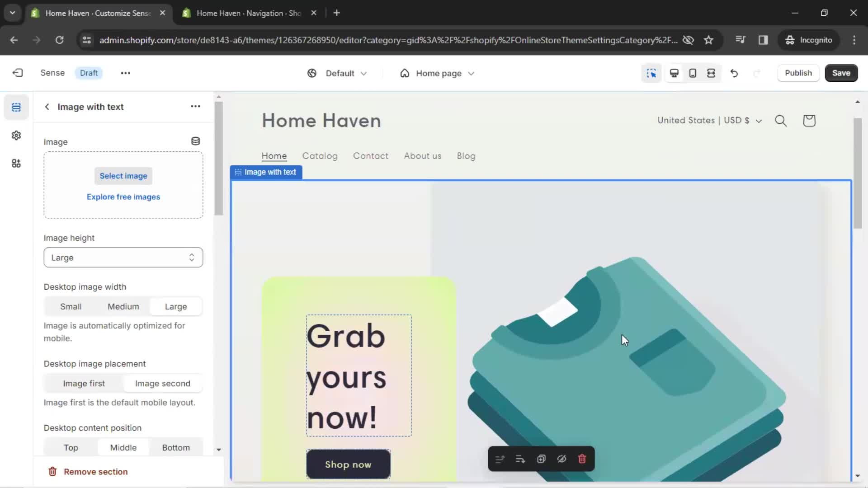
Task: Select the Image second placement option
Action: tap(163, 383)
